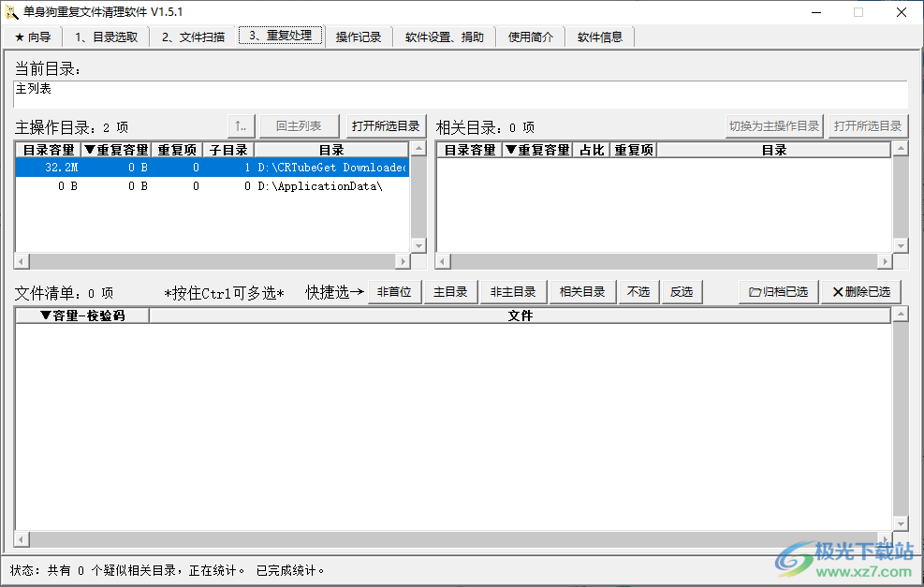
Task: Click the 回主列表 button
Action: (300, 126)
